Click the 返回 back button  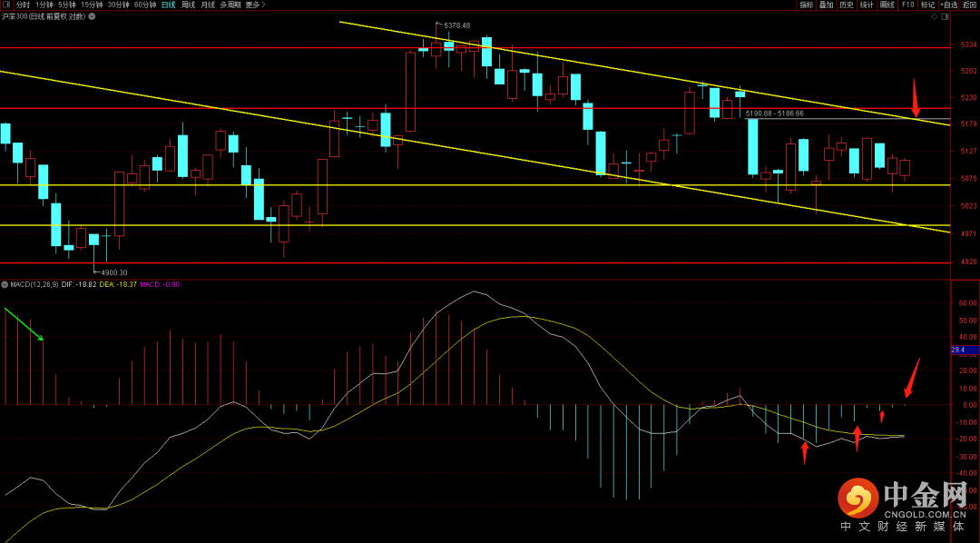click(x=970, y=5)
